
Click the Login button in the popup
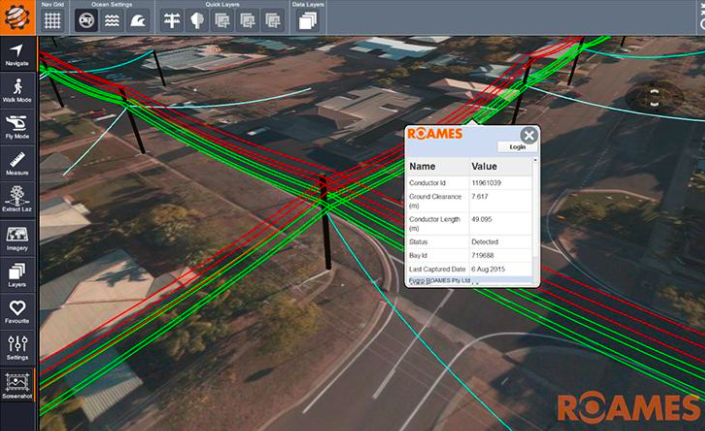pyautogui.click(x=517, y=147)
